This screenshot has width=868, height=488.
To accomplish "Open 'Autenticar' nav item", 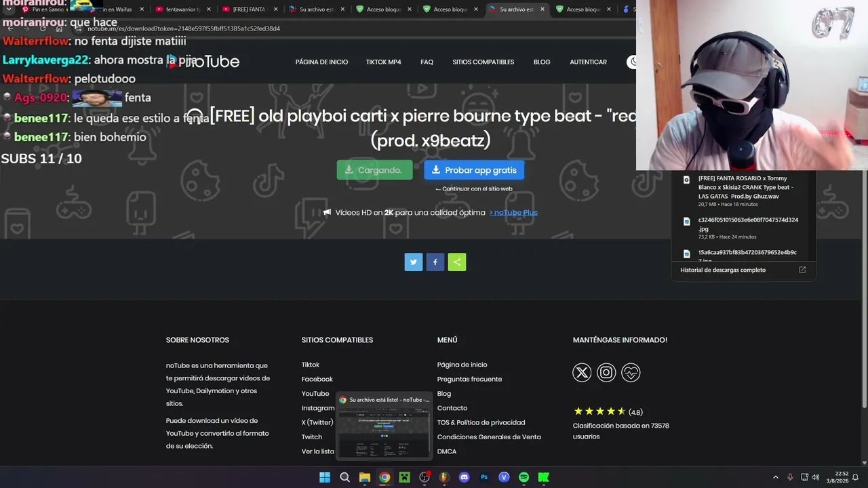I will click(x=588, y=62).
